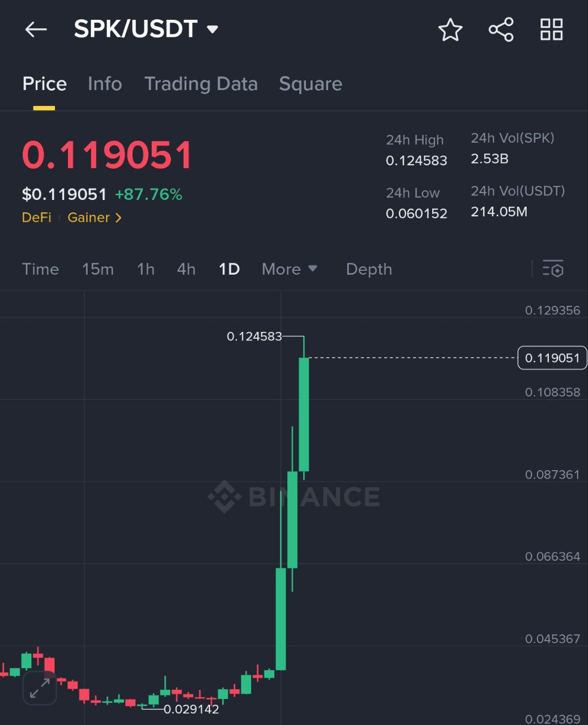Select the 1h chart interval
This screenshot has width=588, height=725.
coord(146,269)
